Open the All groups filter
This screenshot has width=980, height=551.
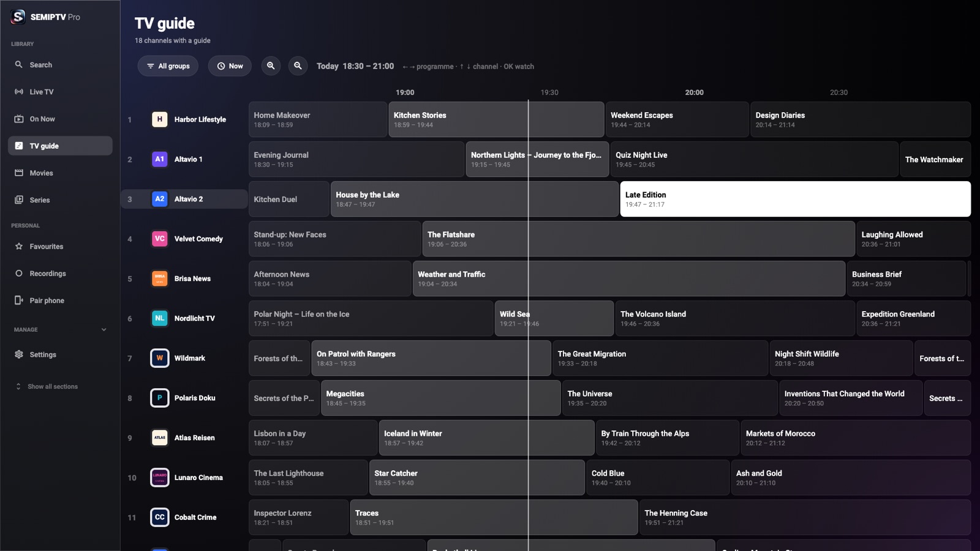pos(168,66)
